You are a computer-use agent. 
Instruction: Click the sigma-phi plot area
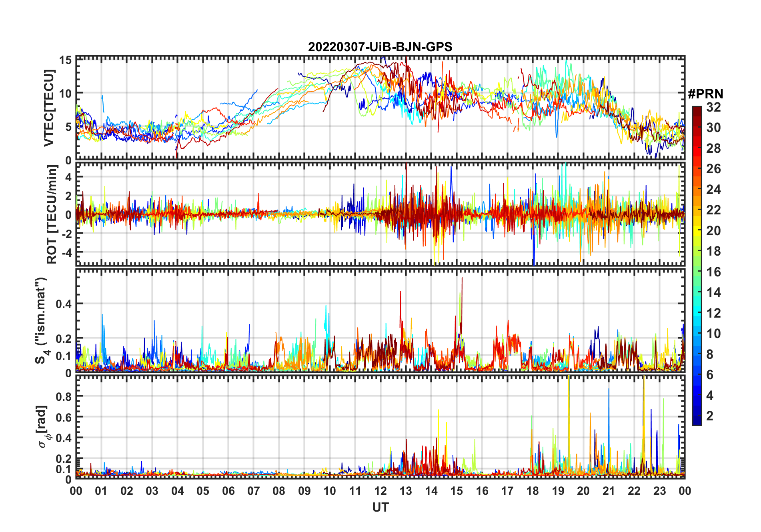point(380,427)
